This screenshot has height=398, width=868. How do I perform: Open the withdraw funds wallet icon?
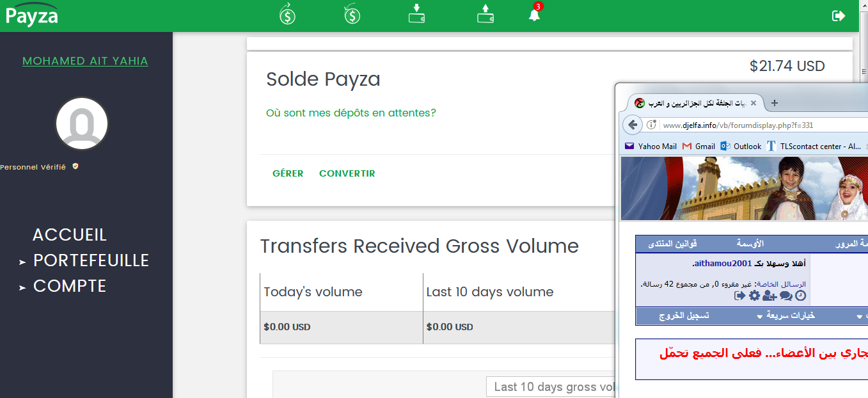tap(485, 14)
